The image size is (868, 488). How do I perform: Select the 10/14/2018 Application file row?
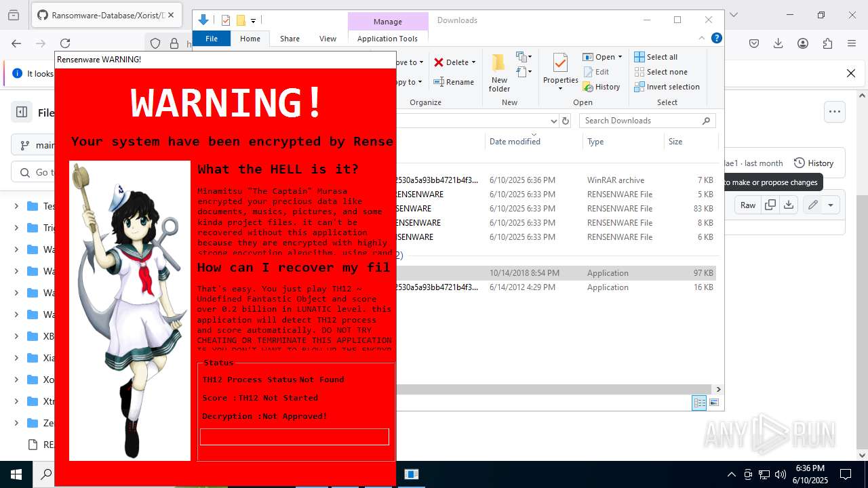tap(556, 273)
